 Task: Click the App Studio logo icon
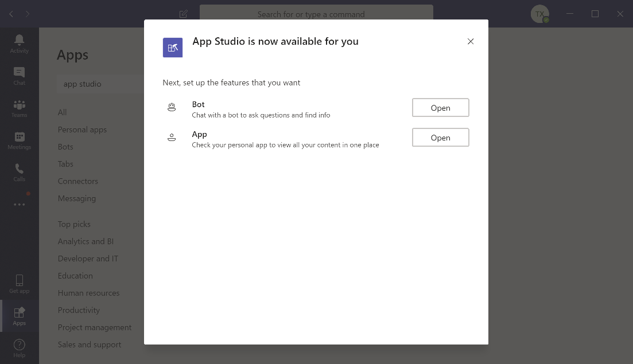(x=172, y=48)
